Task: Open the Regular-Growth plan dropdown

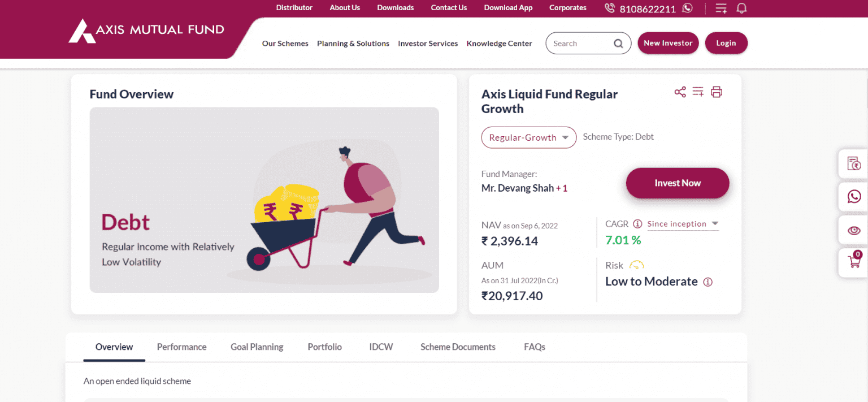Action: [528, 137]
